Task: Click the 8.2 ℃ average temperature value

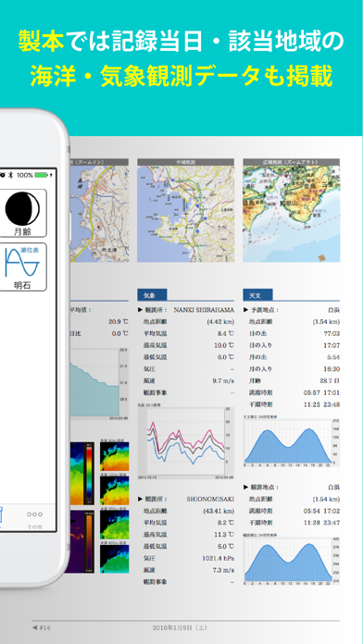Action: [226, 523]
